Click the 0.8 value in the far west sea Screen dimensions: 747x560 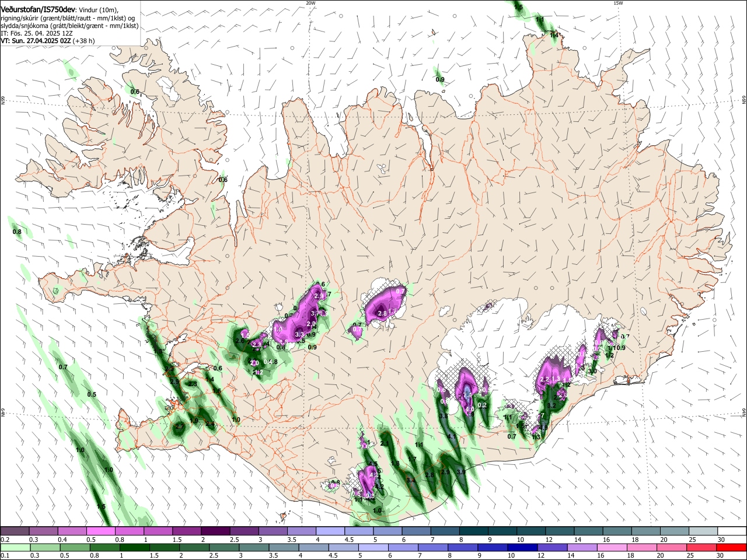tap(17, 232)
